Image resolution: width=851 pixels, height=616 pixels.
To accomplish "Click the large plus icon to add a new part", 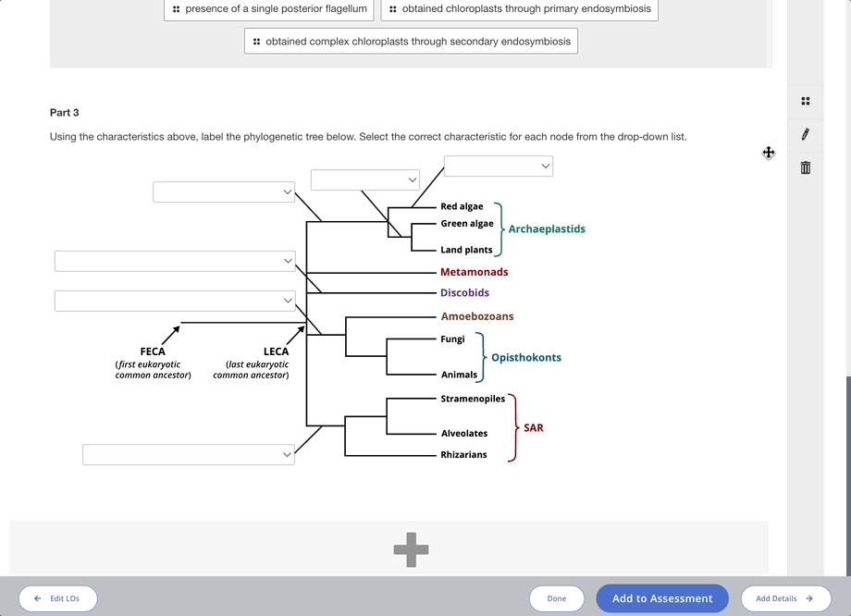I will point(411,549).
